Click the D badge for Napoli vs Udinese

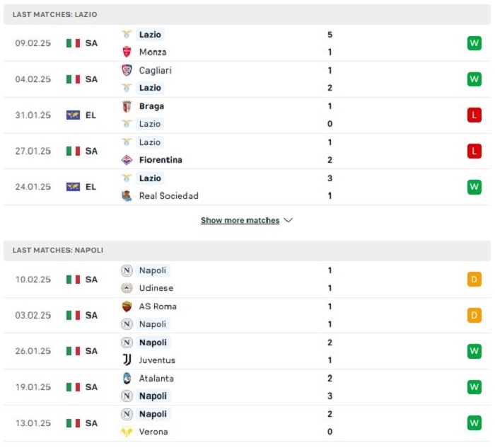[x=474, y=280]
